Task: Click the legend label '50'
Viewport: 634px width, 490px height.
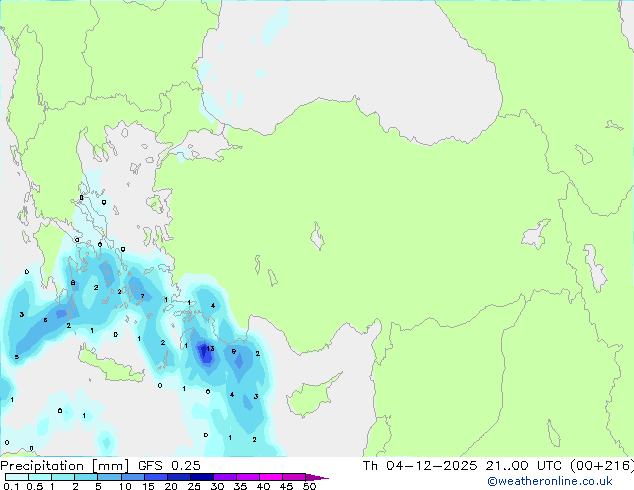Action: point(309,486)
